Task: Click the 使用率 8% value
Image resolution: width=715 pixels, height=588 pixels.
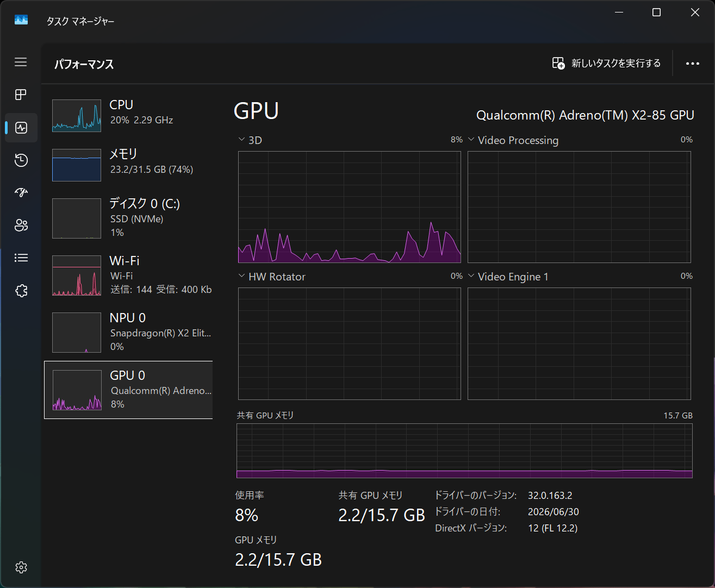Action: point(247,515)
